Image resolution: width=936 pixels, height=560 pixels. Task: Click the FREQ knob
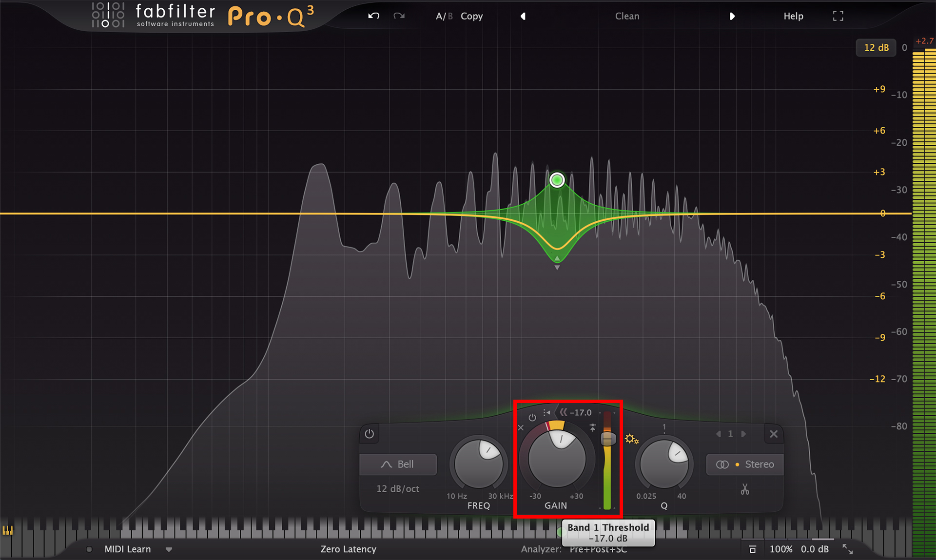click(x=478, y=463)
